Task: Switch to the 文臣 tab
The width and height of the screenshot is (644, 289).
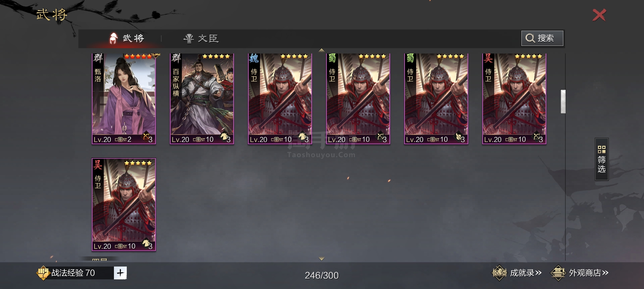Action: click(201, 39)
